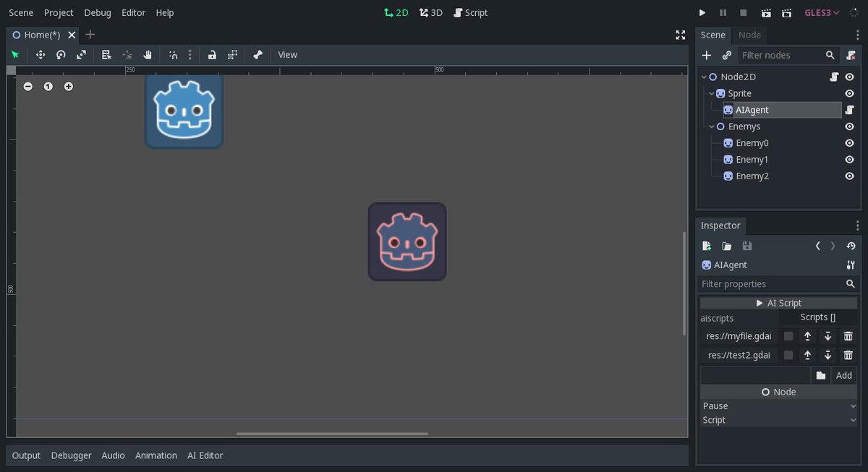
Task: Hide the Enemys node
Action: tap(850, 126)
